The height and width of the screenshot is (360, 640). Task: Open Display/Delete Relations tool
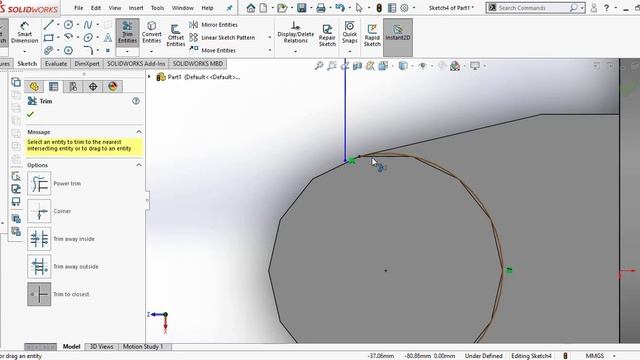(296, 33)
